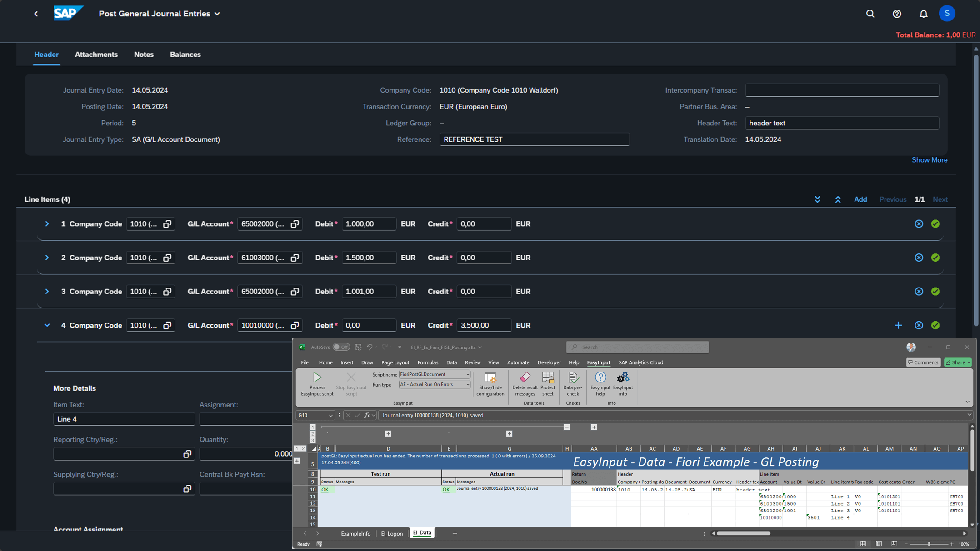Screen dimensions: 980x551
Task: Open value help for line 2 Company Code
Action: click(167, 258)
